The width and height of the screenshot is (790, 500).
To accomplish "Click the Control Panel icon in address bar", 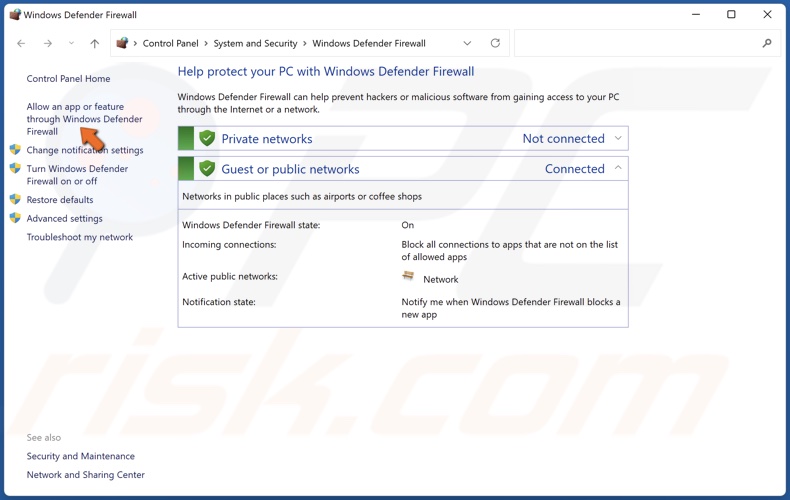I will (x=122, y=43).
